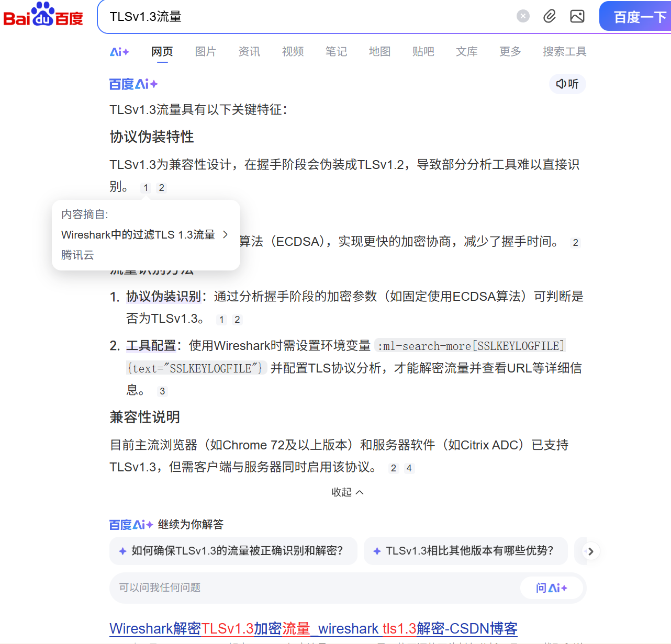Viewport: 671px width, 644px height.
Task: Click the 协议伪装识别 underlined term
Action: (164, 297)
